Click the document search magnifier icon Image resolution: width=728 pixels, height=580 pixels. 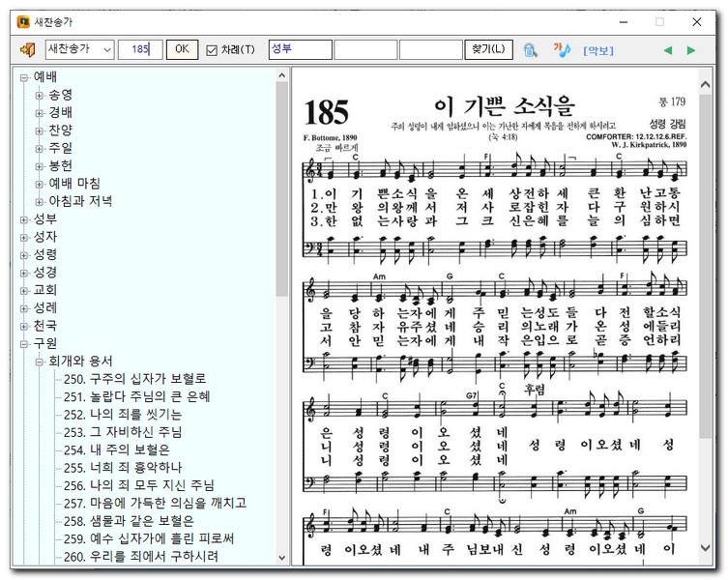click(x=530, y=49)
